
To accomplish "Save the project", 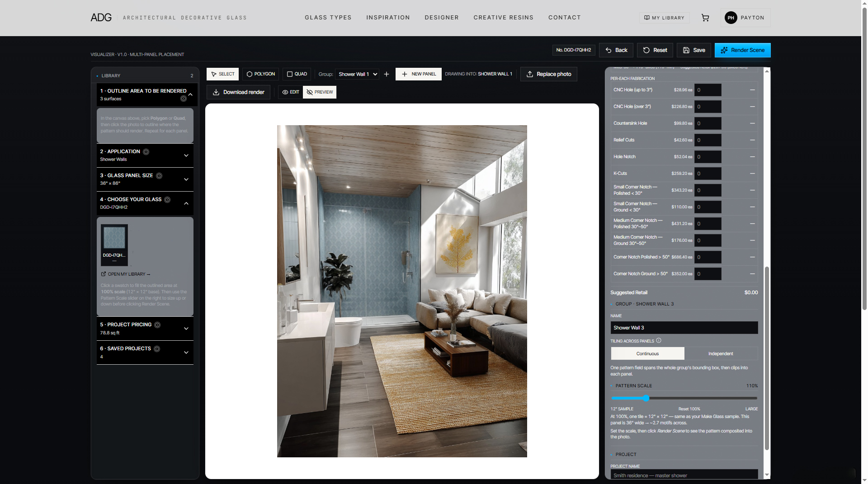I will click(x=693, y=50).
